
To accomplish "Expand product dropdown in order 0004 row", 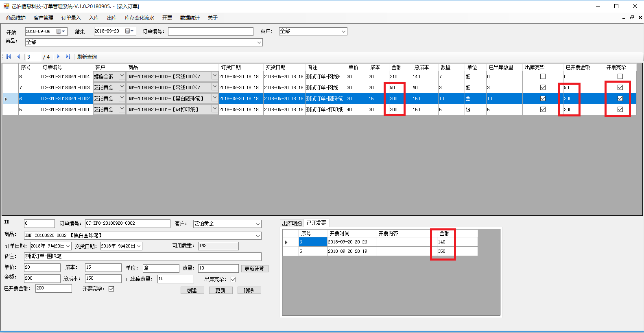I will [215, 76].
